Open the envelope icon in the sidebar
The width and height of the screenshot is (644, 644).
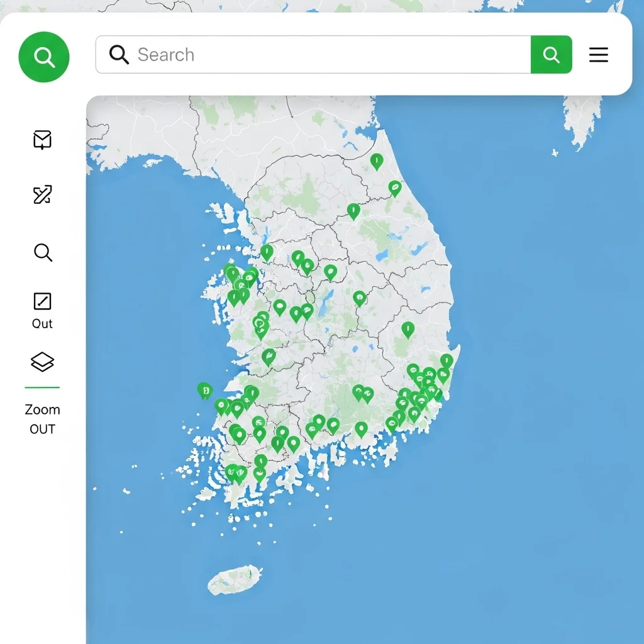point(42,140)
